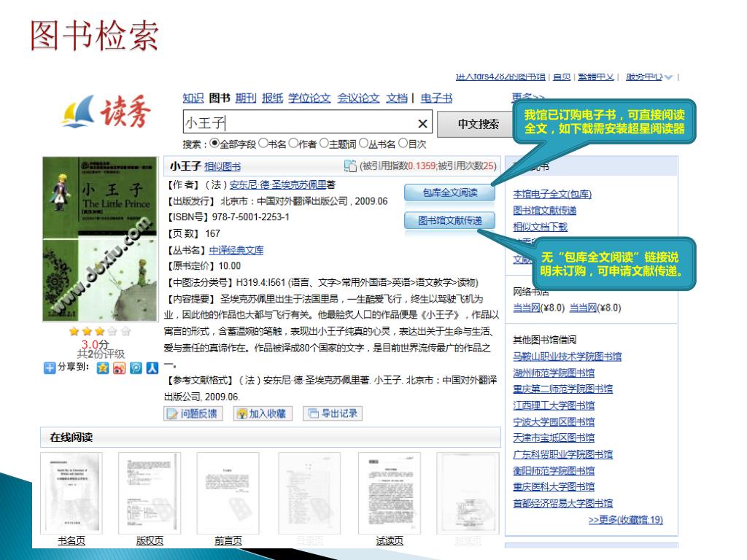Viewport: 747px width, 560px height.
Task: Click the 问题反馈 button
Action: 193,413
